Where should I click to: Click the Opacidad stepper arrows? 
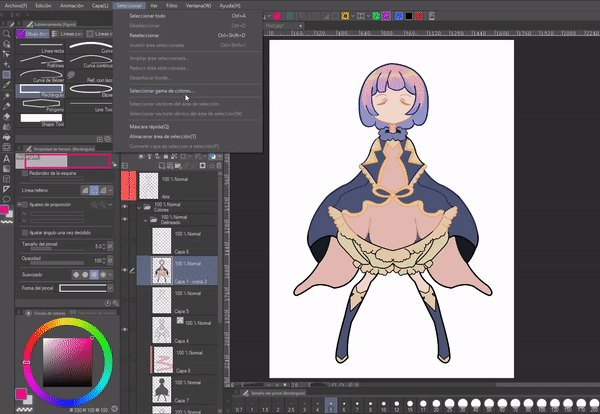point(104,261)
